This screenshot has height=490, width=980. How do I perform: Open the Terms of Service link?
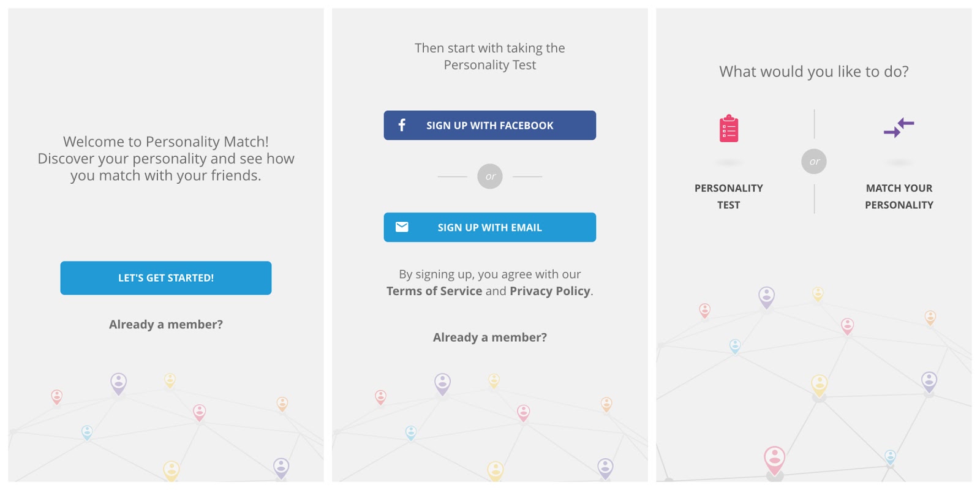434,291
